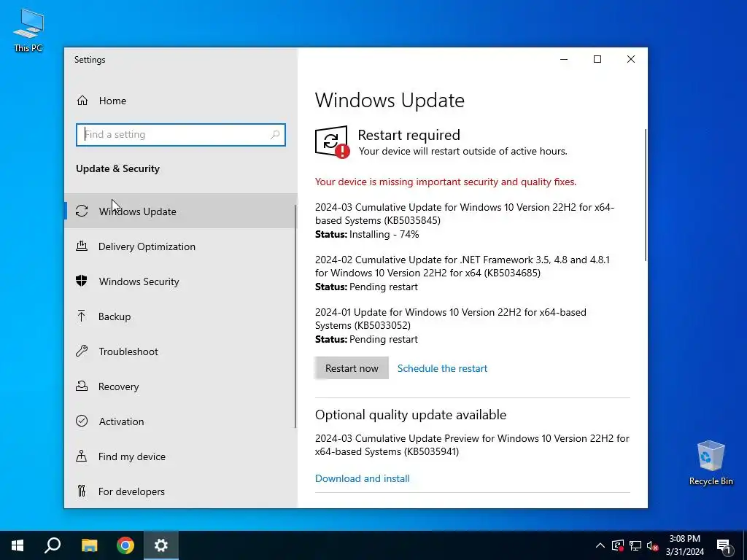Click the Home icon in Settings sidebar
Viewport: 747px width, 560px height.
coord(82,101)
